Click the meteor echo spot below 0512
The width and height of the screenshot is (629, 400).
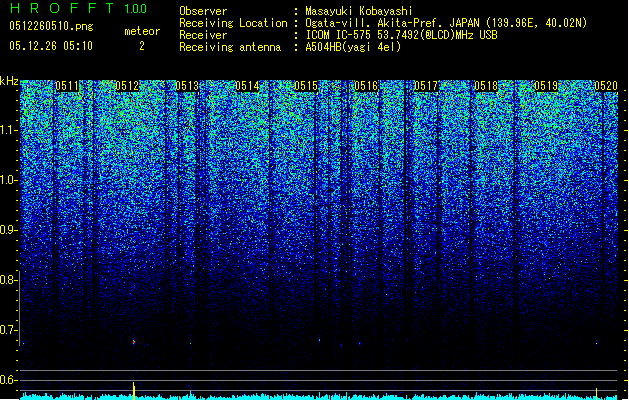point(134,342)
